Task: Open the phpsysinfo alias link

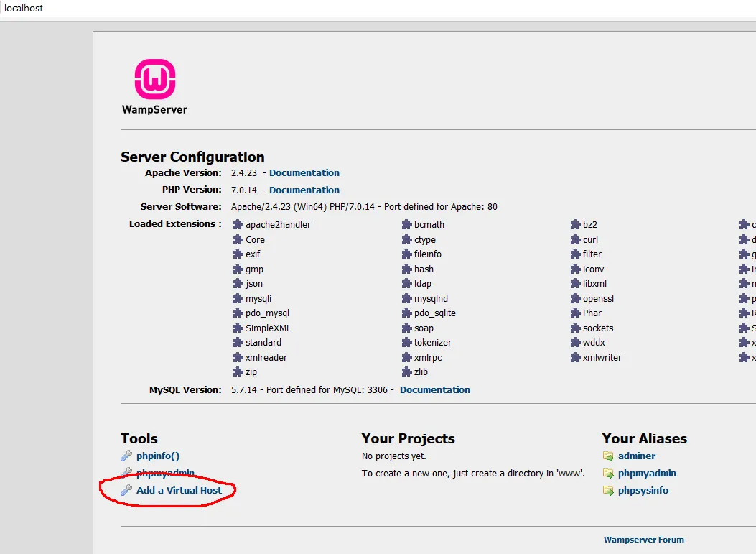Action: tap(643, 490)
